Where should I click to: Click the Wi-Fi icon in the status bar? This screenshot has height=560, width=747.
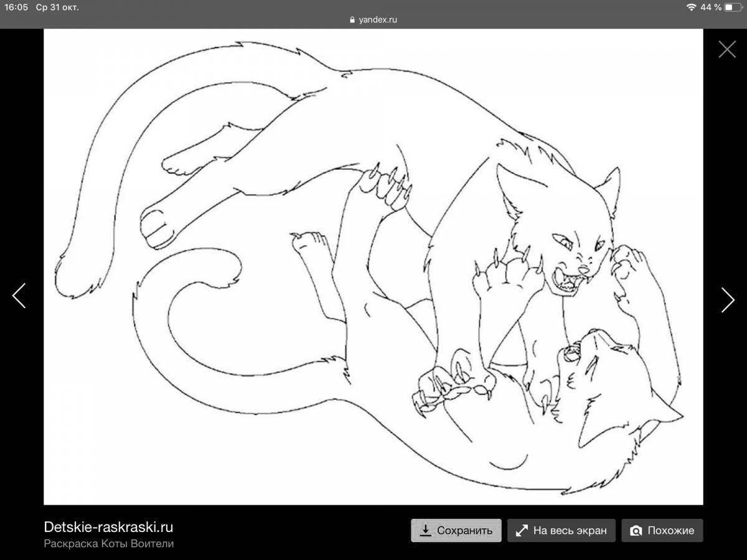pos(690,8)
